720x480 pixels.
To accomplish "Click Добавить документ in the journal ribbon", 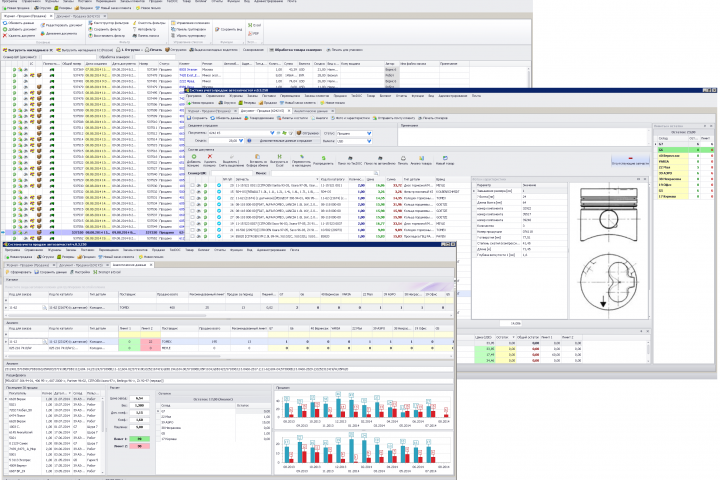I will coord(19,29).
